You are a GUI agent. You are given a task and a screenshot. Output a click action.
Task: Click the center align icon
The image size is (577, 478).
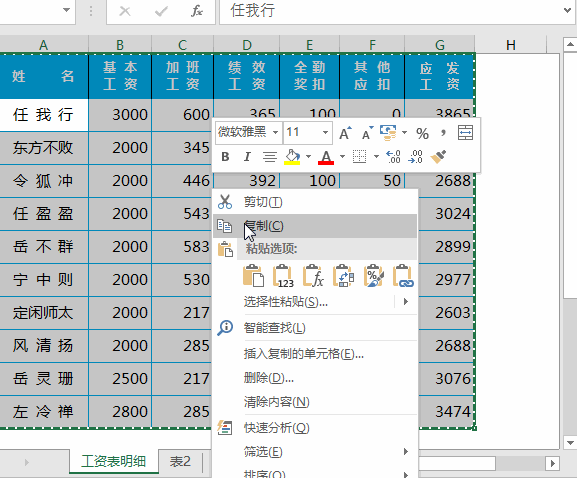point(270,157)
